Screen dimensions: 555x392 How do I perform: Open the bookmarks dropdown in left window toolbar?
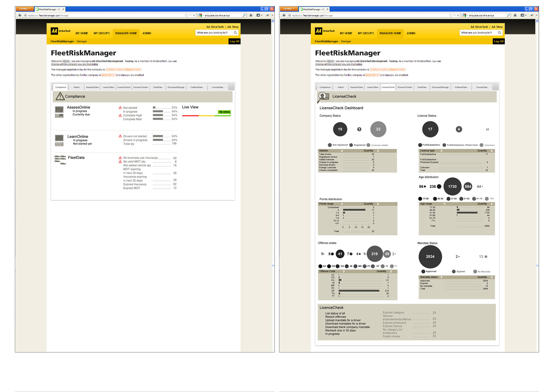tap(259, 15)
